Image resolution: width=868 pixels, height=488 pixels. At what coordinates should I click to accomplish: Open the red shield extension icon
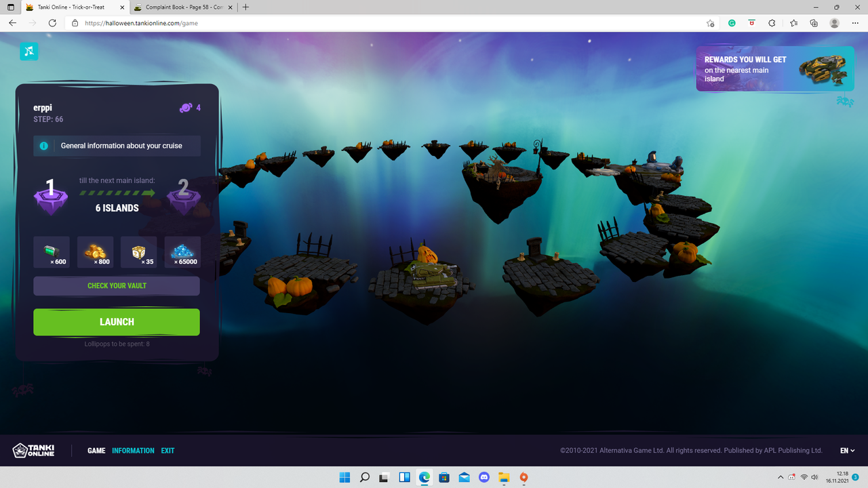tap(751, 23)
